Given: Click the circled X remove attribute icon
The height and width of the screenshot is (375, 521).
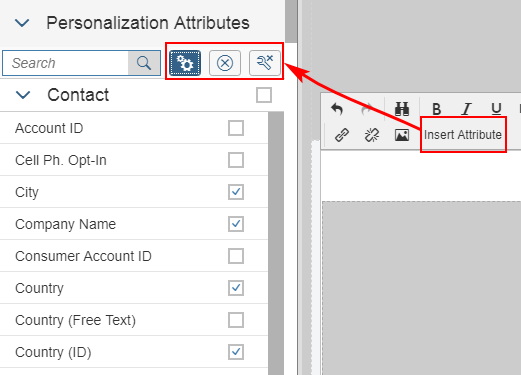Looking at the screenshot, I should point(225,63).
